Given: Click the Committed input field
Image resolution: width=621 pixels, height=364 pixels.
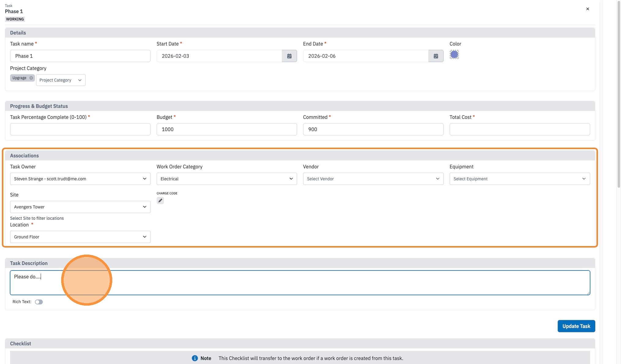Looking at the screenshot, I should [373, 129].
